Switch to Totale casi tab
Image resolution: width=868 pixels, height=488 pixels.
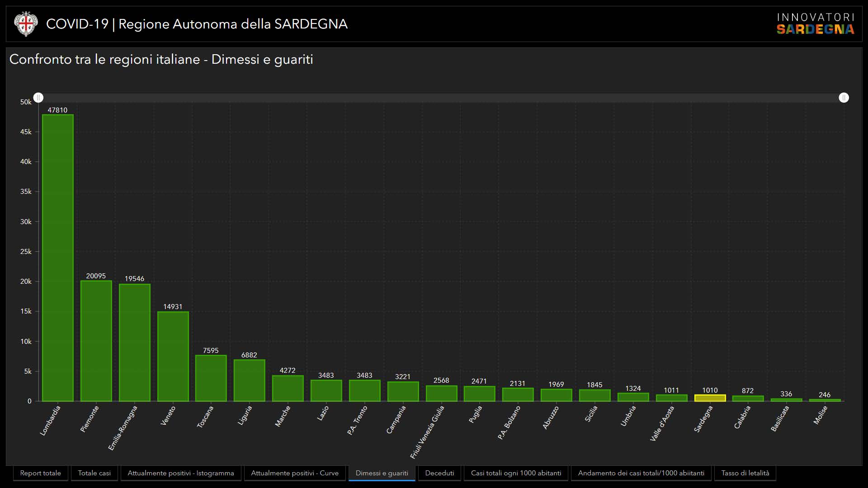point(94,473)
